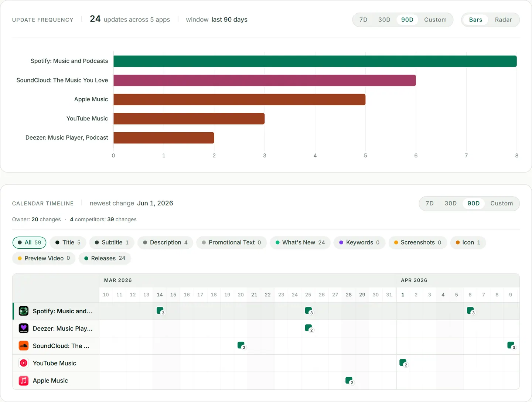Click the Deezer bar in the chart
Image resolution: width=532 pixels, height=402 pixels.
(x=164, y=138)
